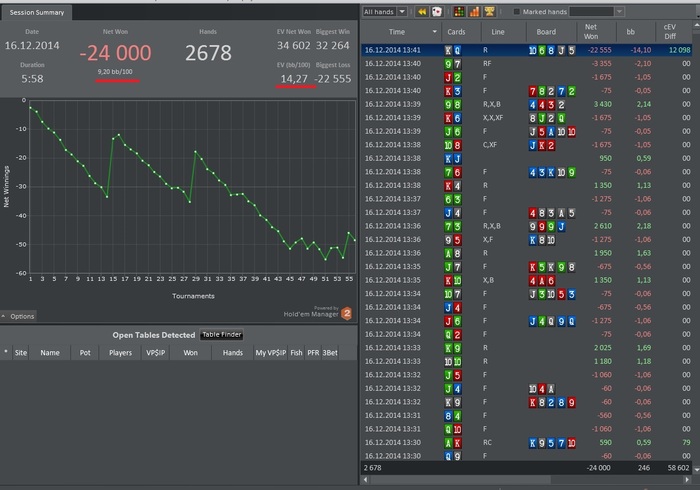Select the 13:39 9 8 hand row
This screenshot has width=700, height=490.
pyautogui.click(x=527, y=104)
